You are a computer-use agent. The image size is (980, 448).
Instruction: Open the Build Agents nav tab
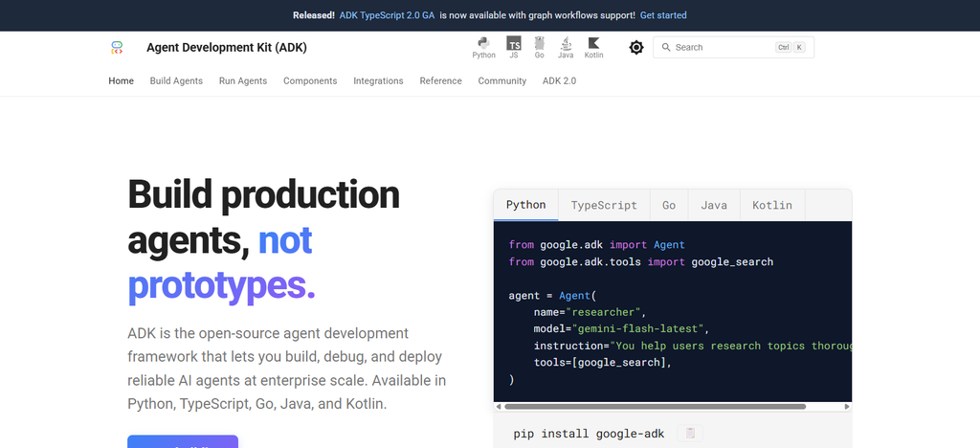click(x=176, y=80)
